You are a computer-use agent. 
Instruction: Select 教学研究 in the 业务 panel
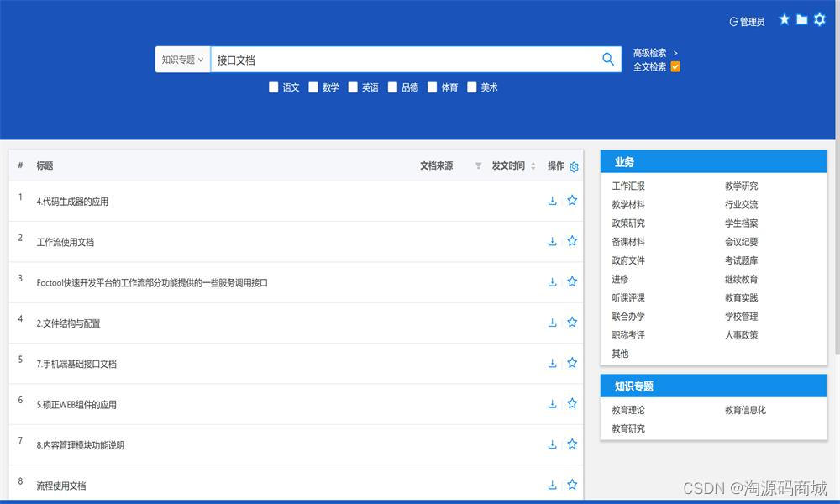[x=741, y=186]
